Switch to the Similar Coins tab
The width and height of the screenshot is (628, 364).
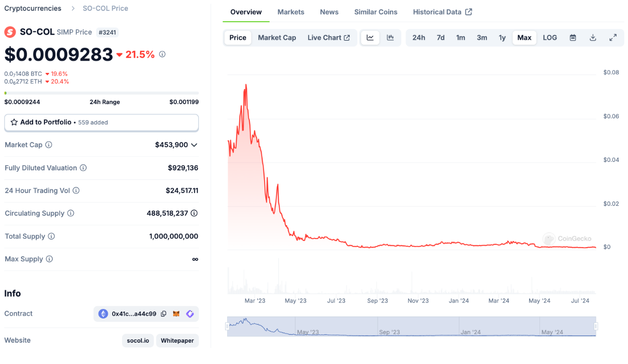376,12
